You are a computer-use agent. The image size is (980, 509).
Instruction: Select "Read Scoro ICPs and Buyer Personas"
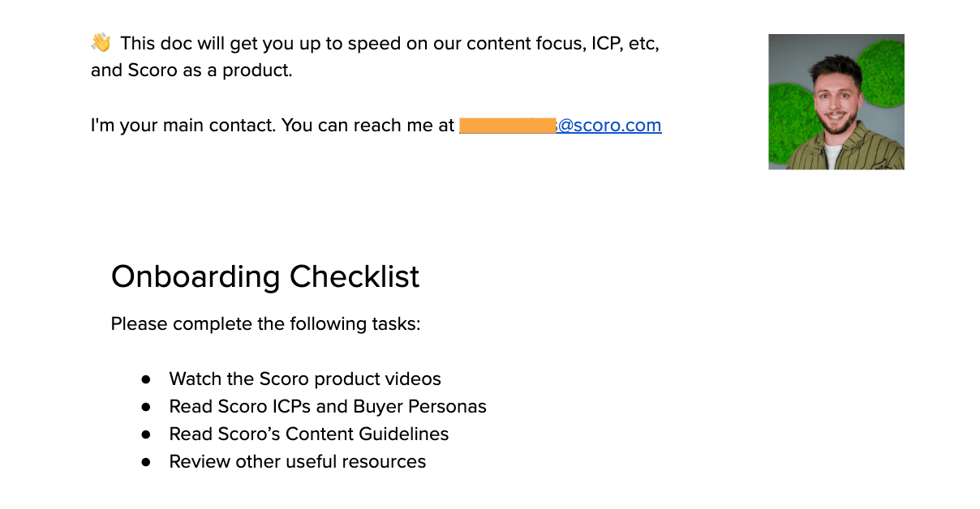tap(328, 406)
